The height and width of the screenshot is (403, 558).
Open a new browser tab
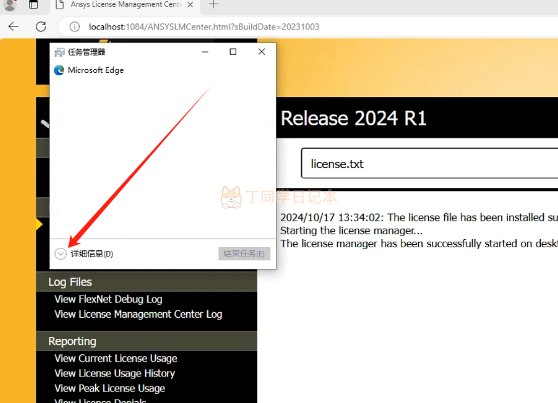[x=214, y=5]
